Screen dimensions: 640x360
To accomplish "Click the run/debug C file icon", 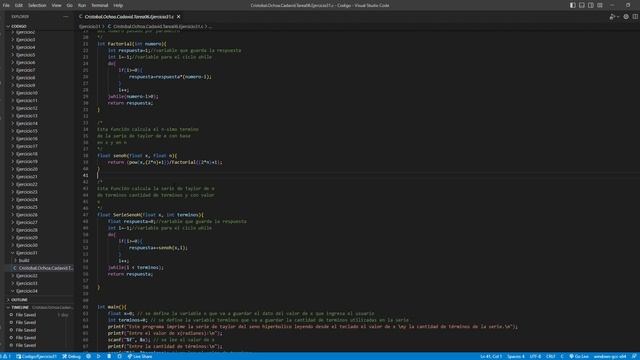I will tap(611, 17).
